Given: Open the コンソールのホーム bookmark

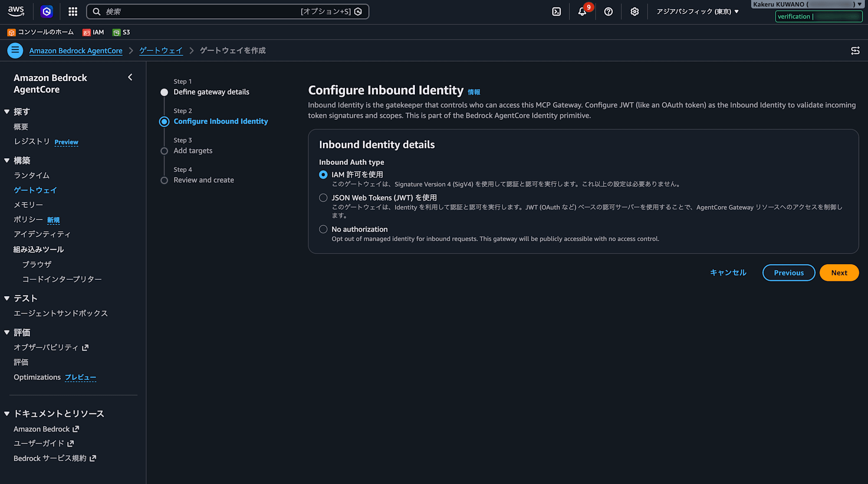Looking at the screenshot, I should (x=41, y=32).
